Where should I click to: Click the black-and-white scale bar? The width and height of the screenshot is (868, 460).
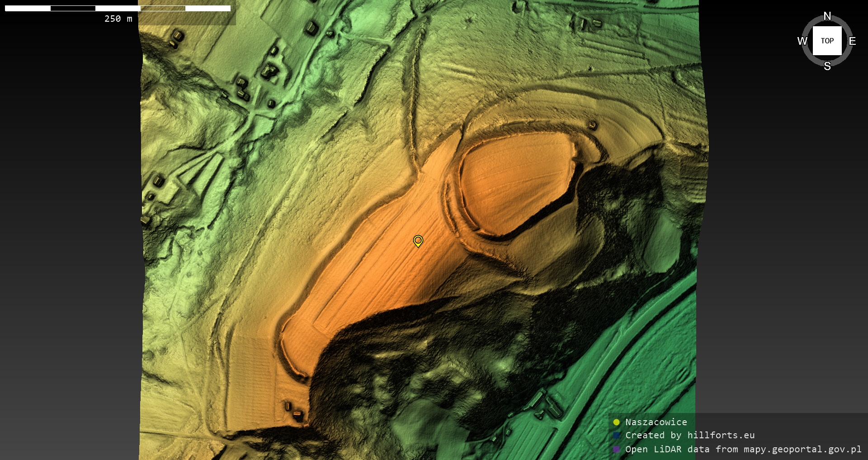click(118, 8)
